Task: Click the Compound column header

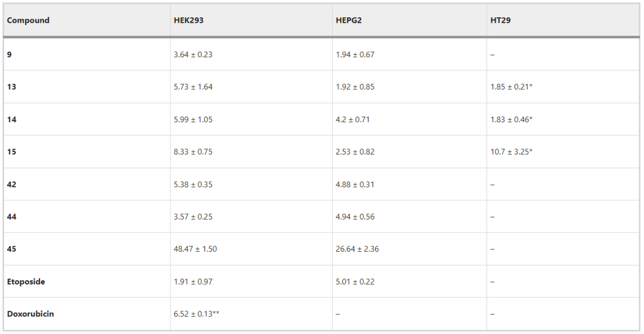Action: click(28, 20)
